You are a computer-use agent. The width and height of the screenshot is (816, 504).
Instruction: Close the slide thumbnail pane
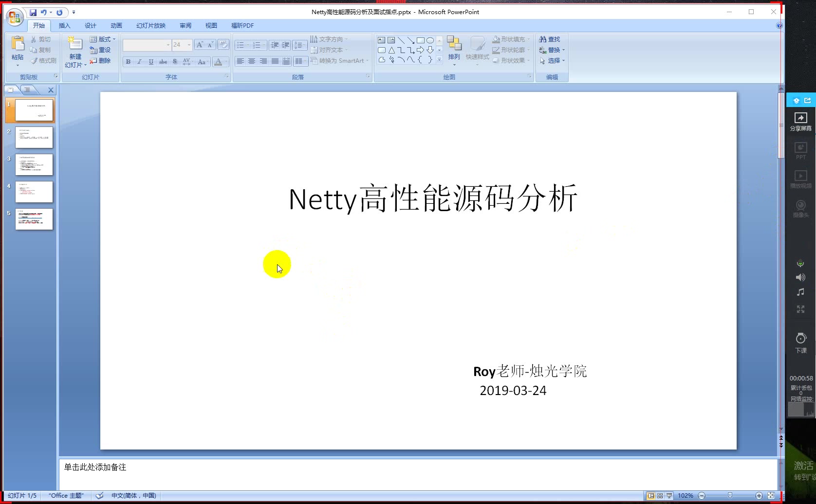click(51, 90)
